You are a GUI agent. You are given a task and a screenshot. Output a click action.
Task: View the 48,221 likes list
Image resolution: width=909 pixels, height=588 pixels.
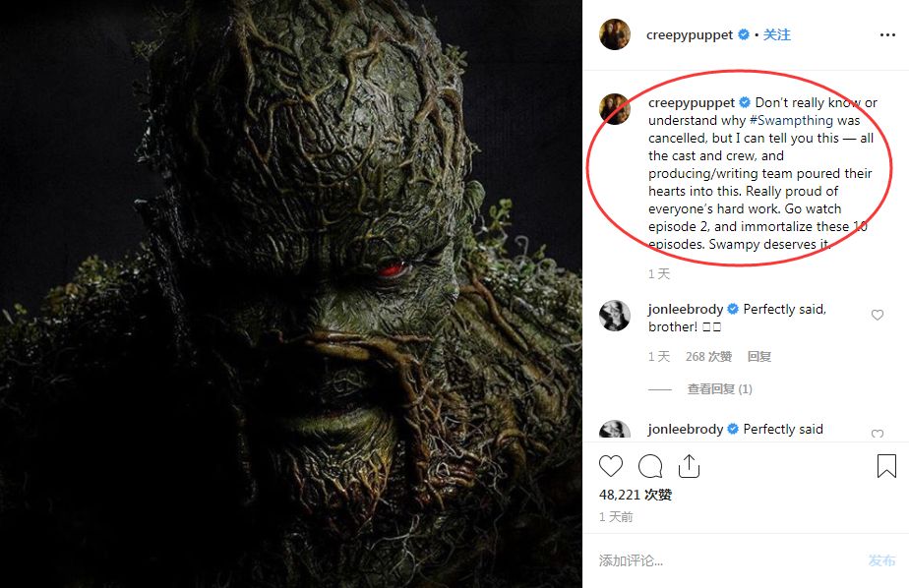click(636, 495)
